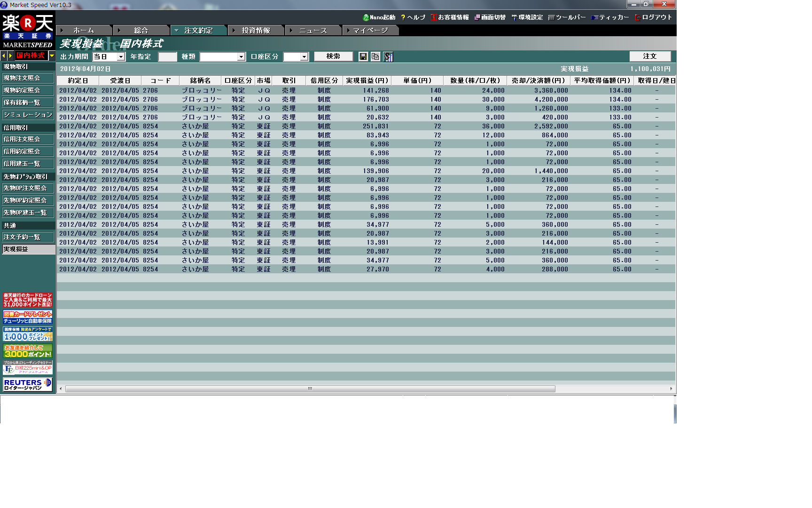Open 現物約定照会 in the sidebar

pos(28,90)
